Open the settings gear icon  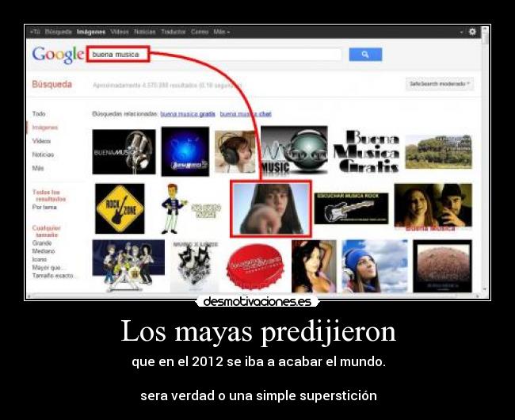(x=472, y=32)
